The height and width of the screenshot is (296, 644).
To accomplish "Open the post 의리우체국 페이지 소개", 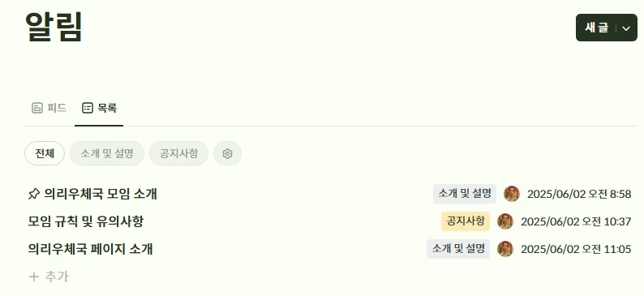I will click(90, 249).
